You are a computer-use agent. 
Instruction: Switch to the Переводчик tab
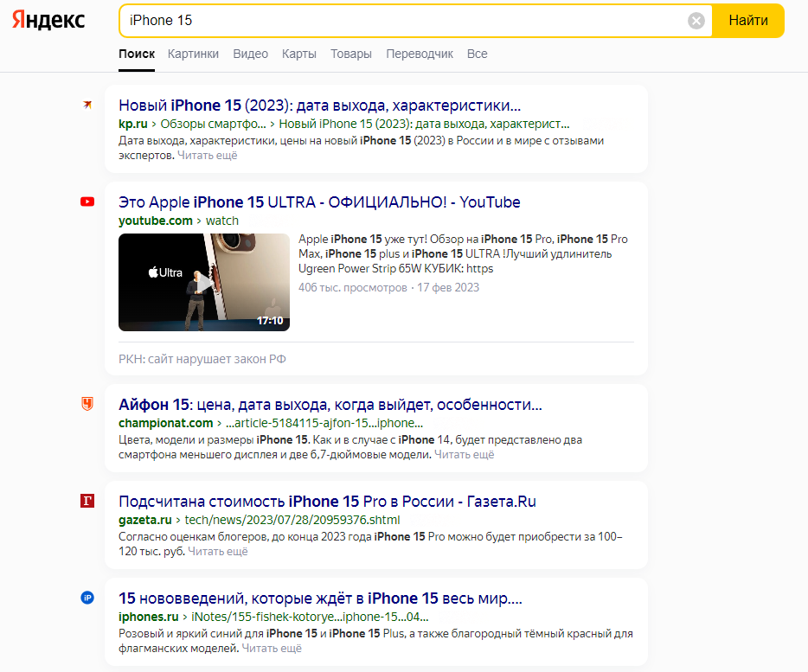tap(420, 54)
